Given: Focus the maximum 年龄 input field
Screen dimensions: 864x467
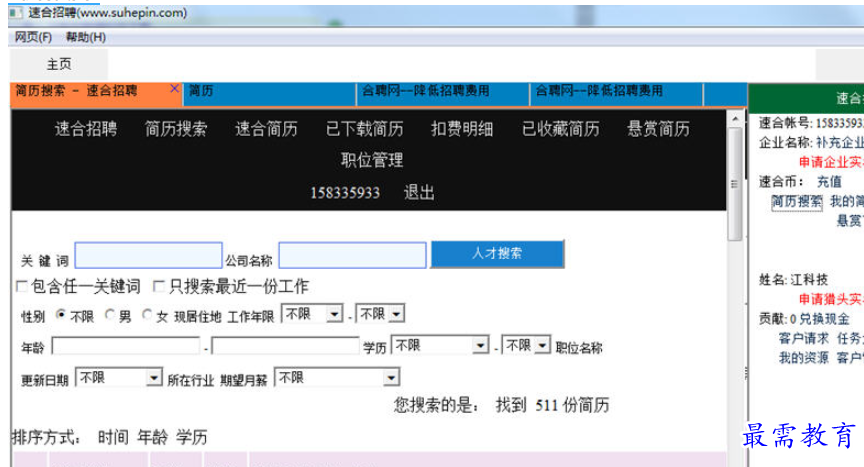Looking at the screenshot, I should click(285, 346).
